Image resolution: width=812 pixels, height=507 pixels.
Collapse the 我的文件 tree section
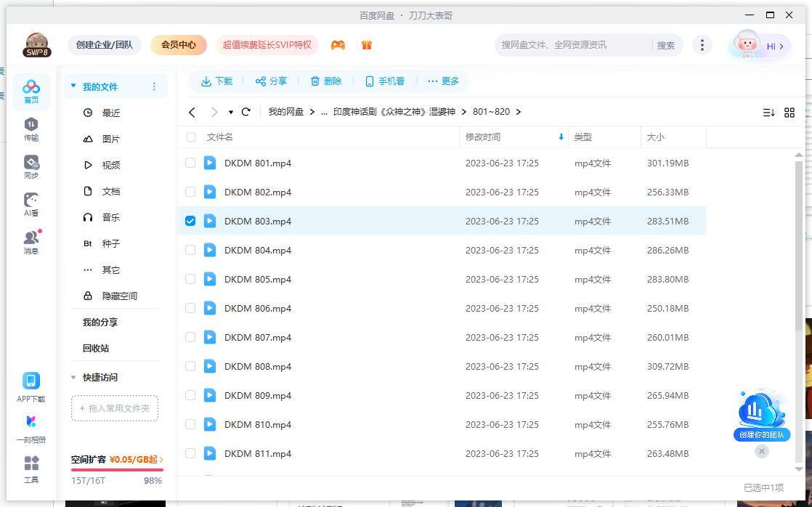[73, 86]
